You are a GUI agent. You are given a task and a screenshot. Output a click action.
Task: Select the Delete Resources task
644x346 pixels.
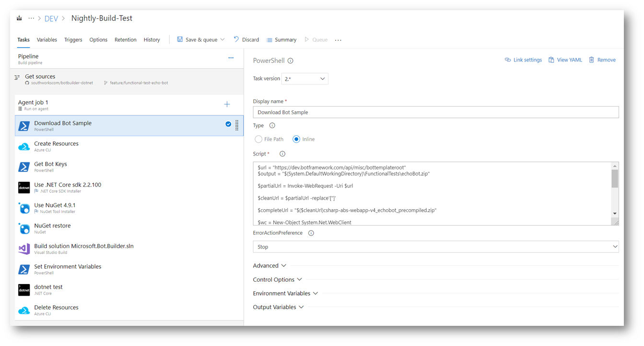(x=129, y=310)
